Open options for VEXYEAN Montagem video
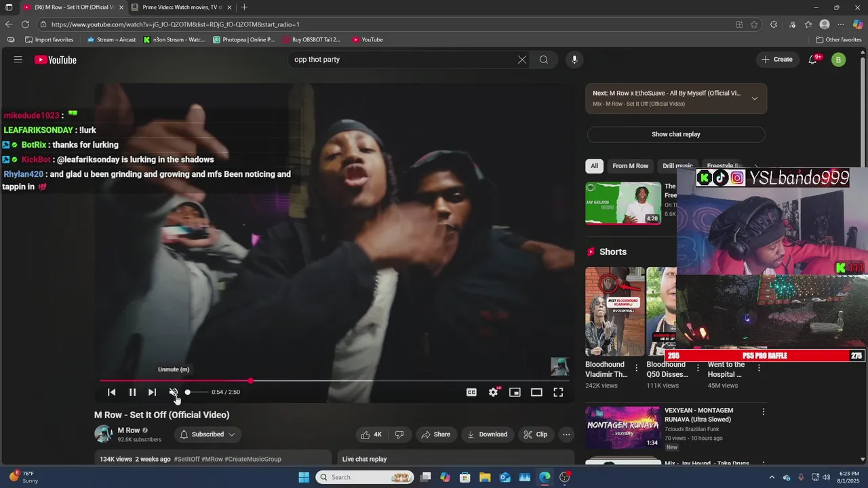868x488 pixels. [764, 411]
